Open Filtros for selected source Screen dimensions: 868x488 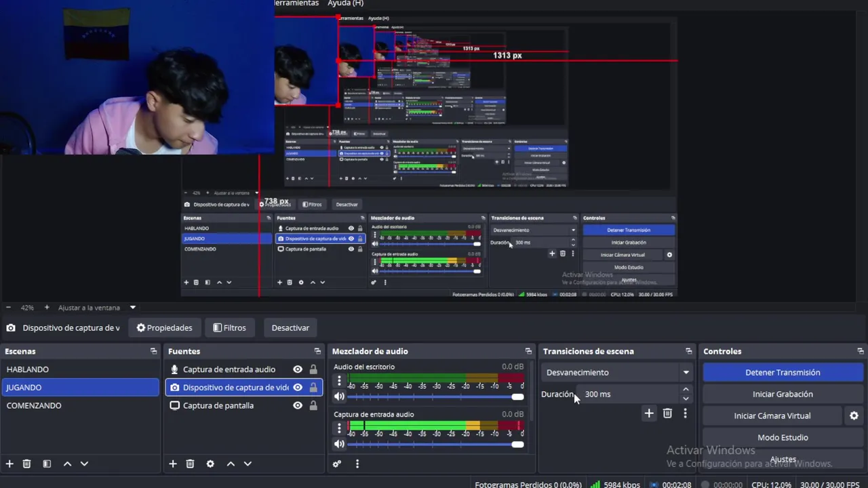230,328
